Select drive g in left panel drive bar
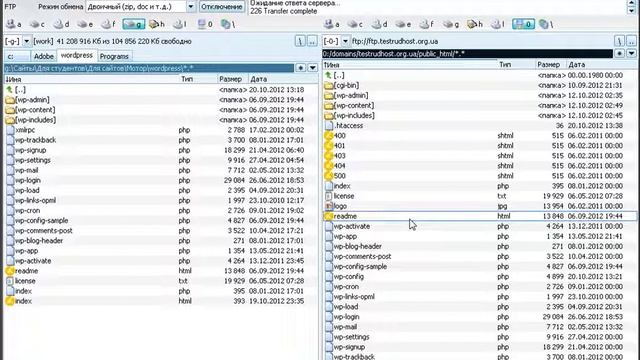The image size is (640, 360). [x=133, y=24]
